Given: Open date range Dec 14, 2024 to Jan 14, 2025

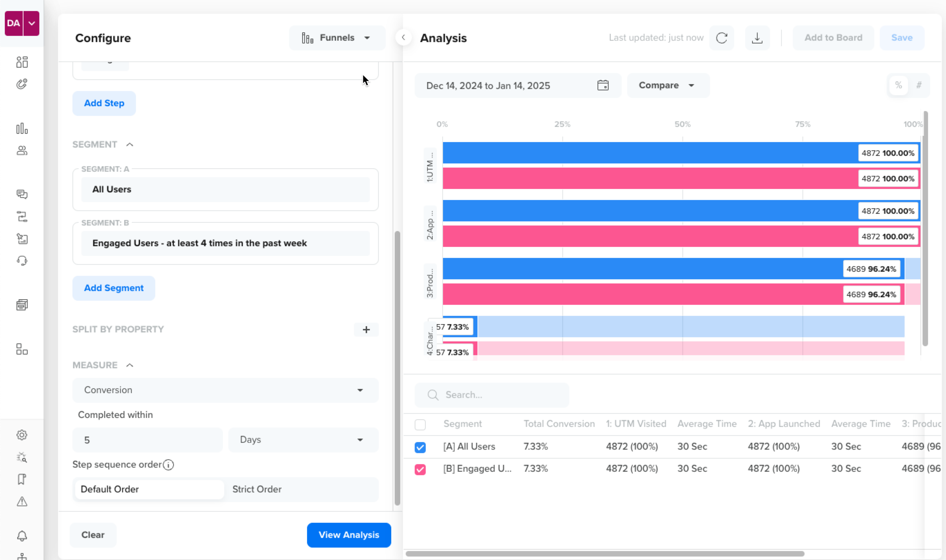Looking at the screenshot, I should click(518, 85).
